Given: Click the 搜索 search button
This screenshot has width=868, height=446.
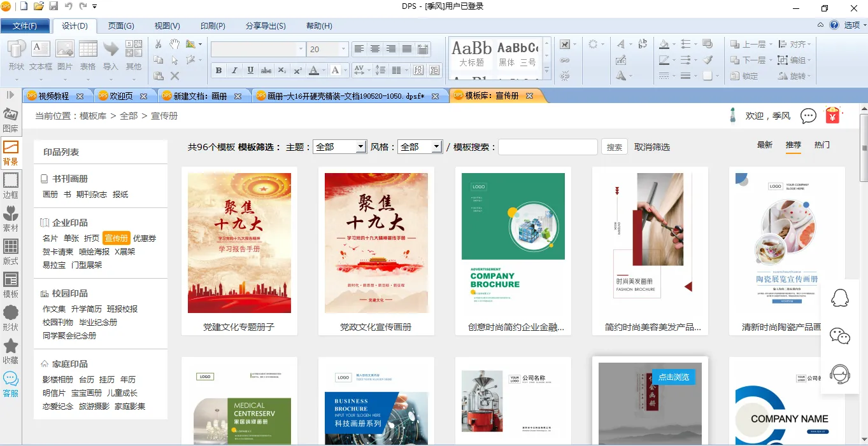Looking at the screenshot, I should point(614,147).
